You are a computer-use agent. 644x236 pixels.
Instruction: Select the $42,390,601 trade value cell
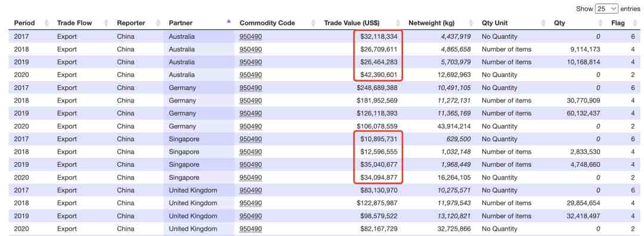(x=379, y=74)
